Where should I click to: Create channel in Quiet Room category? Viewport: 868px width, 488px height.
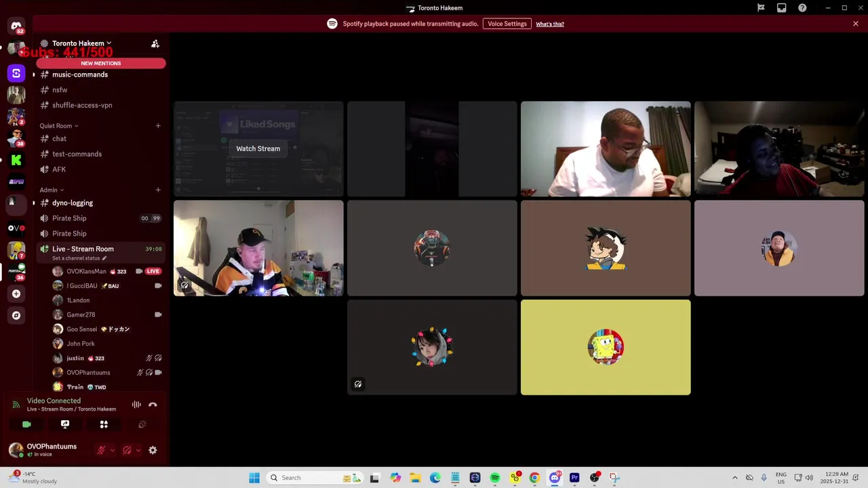click(158, 125)
